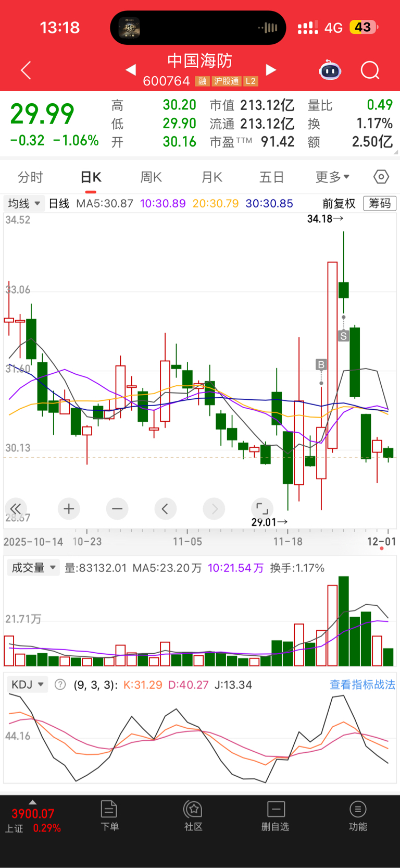
Task: Switch to the 分时 tab
Action: point(30,177)
